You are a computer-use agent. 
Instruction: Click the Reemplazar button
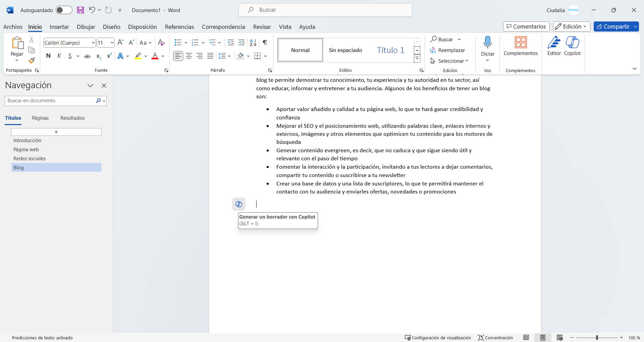(x=448, y=50)
